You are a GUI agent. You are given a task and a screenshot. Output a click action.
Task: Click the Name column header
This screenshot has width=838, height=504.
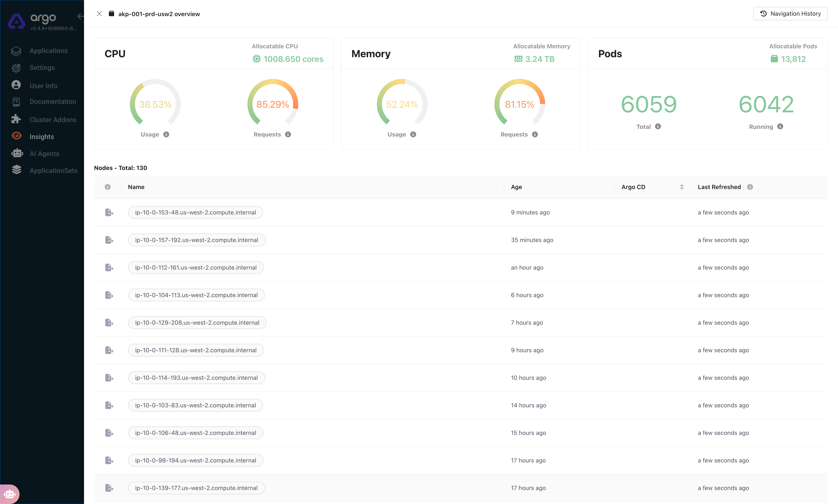point(136,187)
